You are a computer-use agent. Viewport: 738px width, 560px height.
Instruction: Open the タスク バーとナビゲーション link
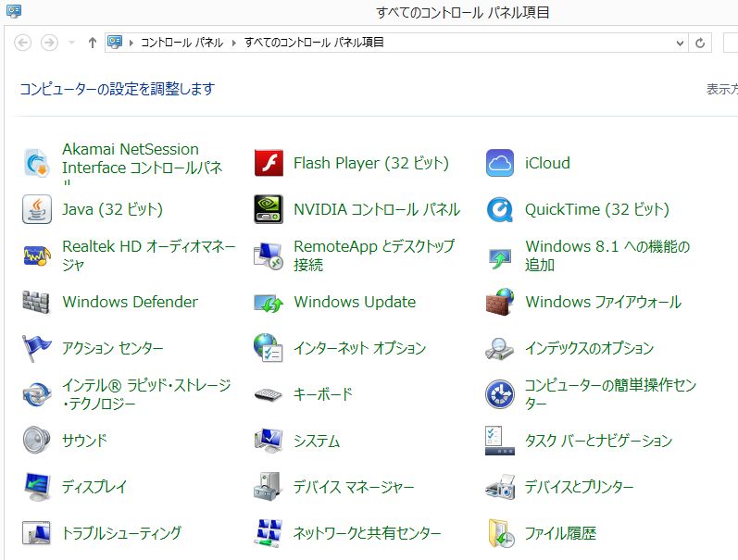pyautogui.click(x=599, y=441)
